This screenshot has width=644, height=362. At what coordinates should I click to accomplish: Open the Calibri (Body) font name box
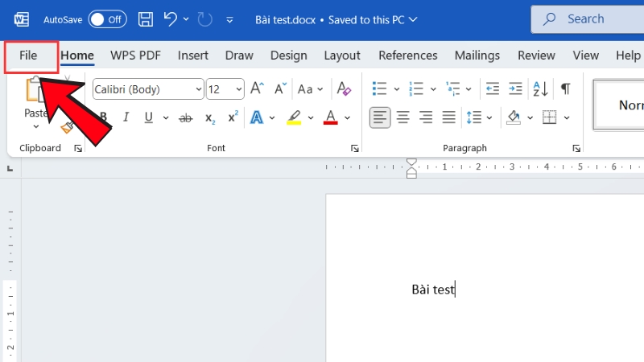click(148, 89)
